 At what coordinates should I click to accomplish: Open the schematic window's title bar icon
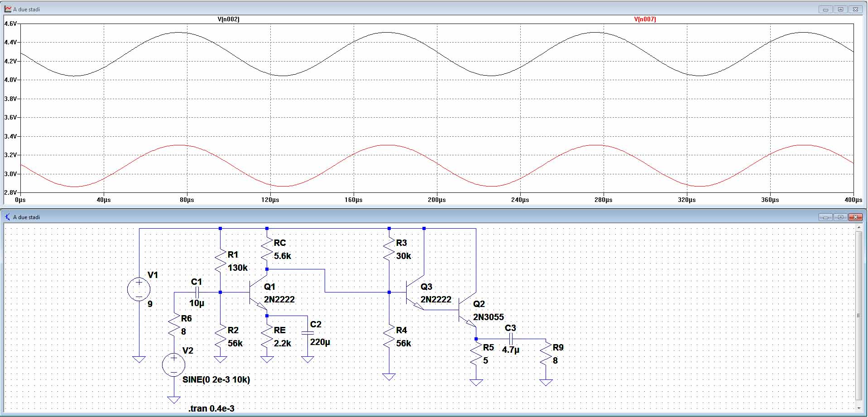pyautogui.click(x=7, y=217)
